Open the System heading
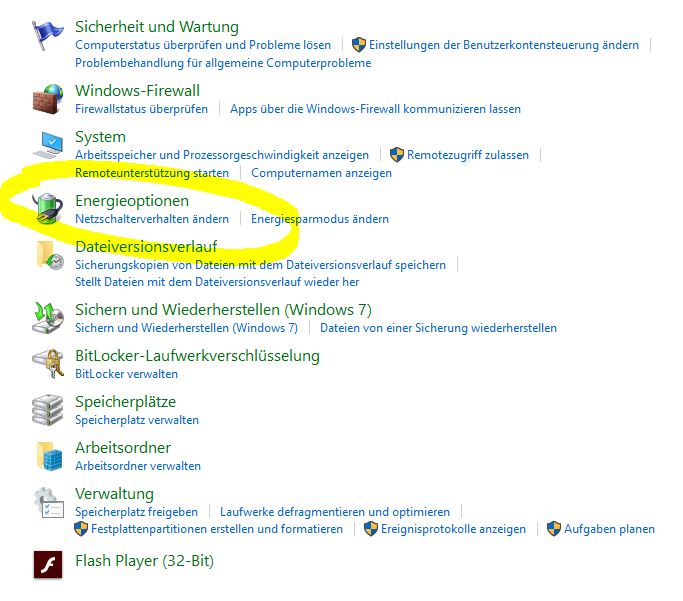This screenshot has width=683, height=601. [100, 137]
